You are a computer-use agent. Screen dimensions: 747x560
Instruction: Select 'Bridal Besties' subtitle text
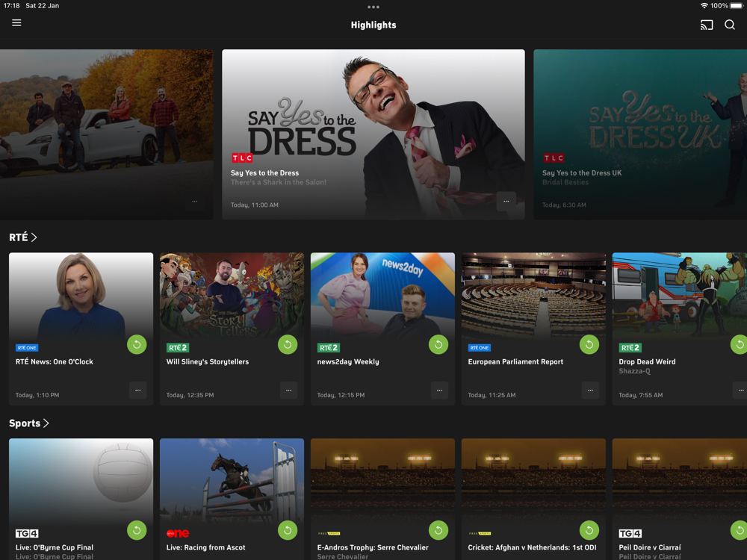[x=565, y=182]
